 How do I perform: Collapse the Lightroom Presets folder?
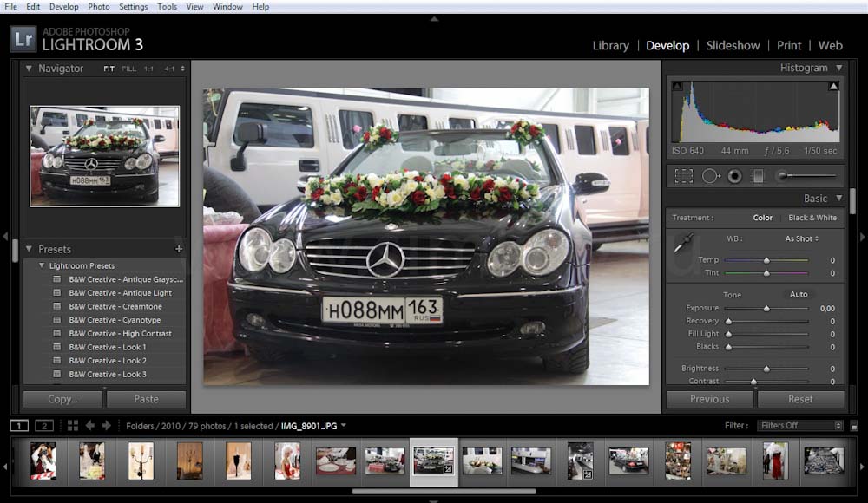[x=42, y=265]
